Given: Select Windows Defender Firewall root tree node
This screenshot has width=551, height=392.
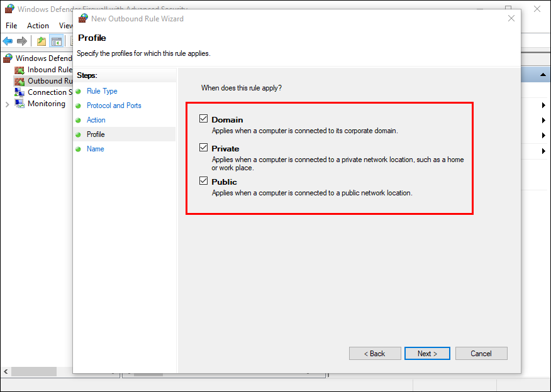Looking at the screenshot, I should coord(43,58).
